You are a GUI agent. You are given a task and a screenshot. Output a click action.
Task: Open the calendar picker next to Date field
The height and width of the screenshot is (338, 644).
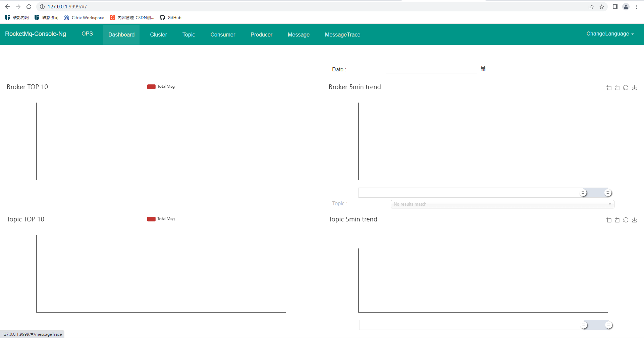coord(483,69)
